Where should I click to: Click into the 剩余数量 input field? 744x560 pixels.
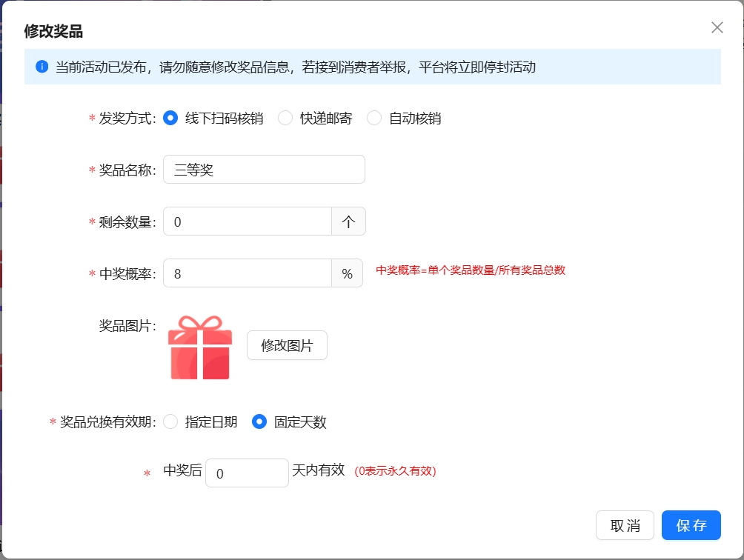247,221
